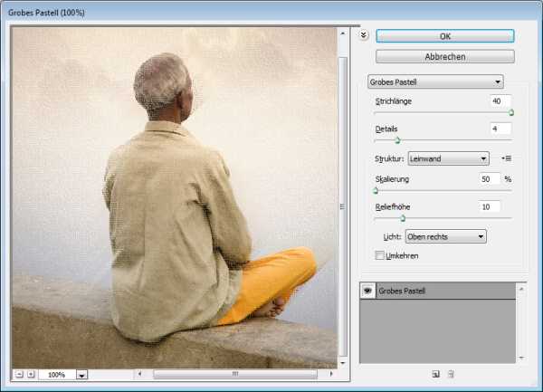Viewport: 543px width, 392px height.
Task: Toggle visibility eye of Grobes Pastell layer
Action: click(367, 291)
